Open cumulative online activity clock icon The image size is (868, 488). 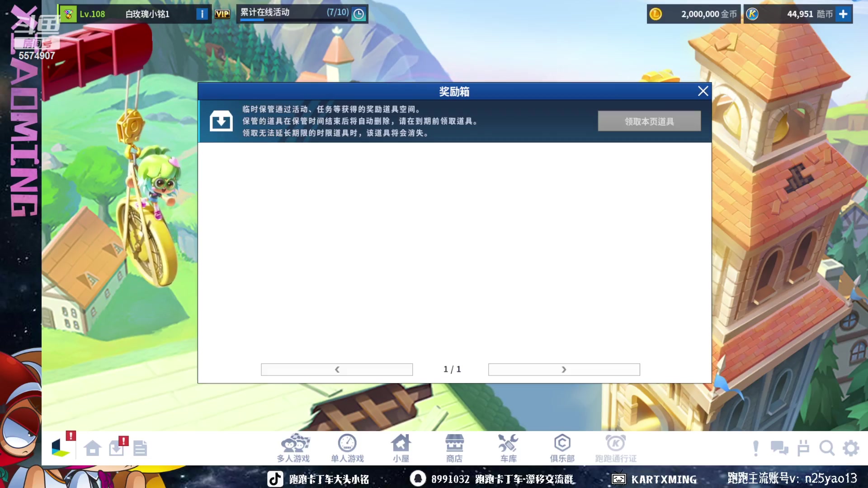(359, 14)
